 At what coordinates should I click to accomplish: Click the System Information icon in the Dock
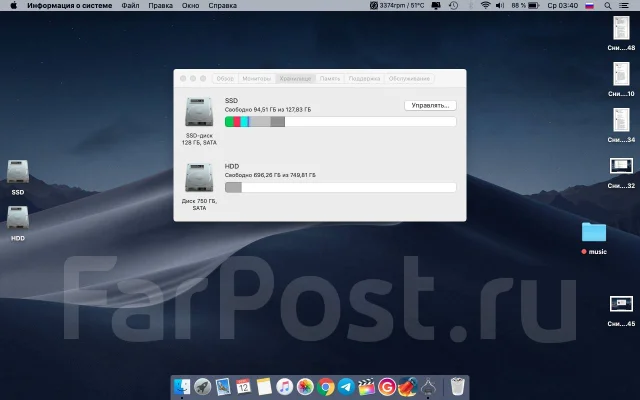pyautogui.click(x=428, y=387)
